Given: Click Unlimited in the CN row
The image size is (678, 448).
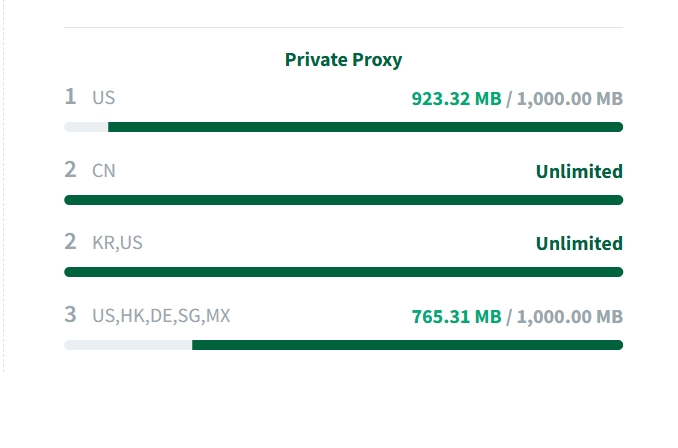Looking at the screenshot, I should (x=579, y=171).
